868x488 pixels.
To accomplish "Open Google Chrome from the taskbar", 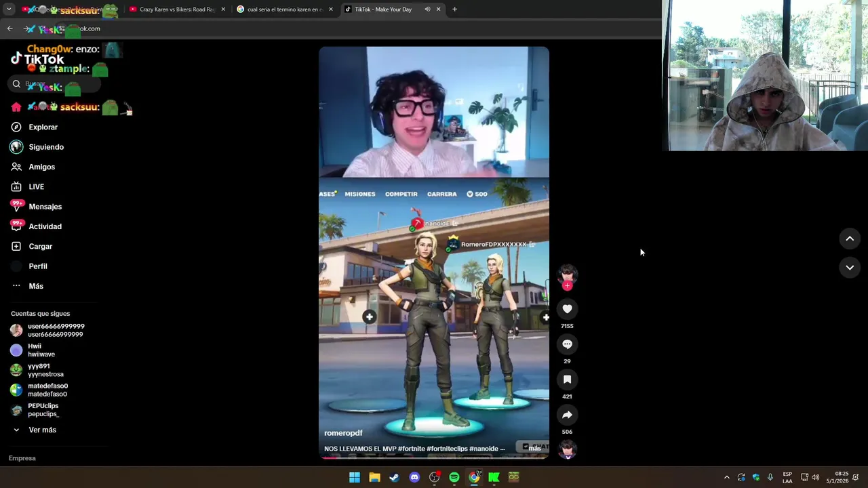I will pyautogui.click(x=474, y=477).
